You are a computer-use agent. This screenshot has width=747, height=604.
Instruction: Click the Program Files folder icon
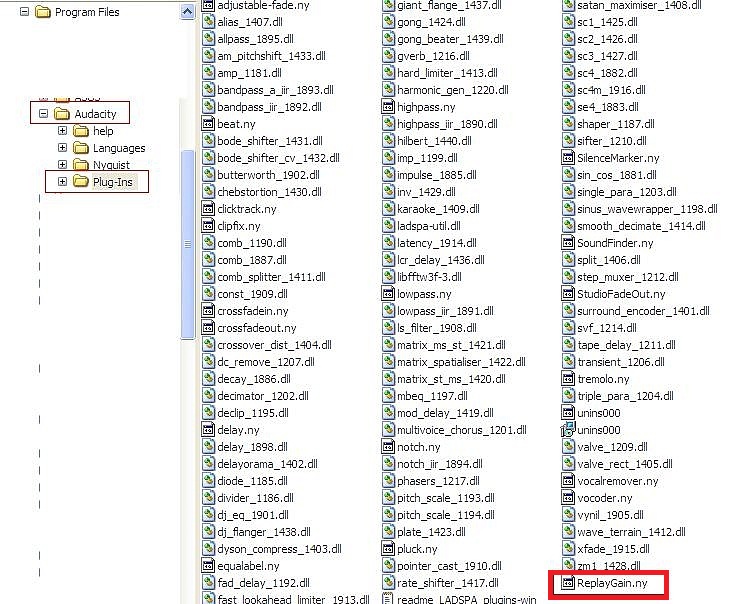coord(42,12)
